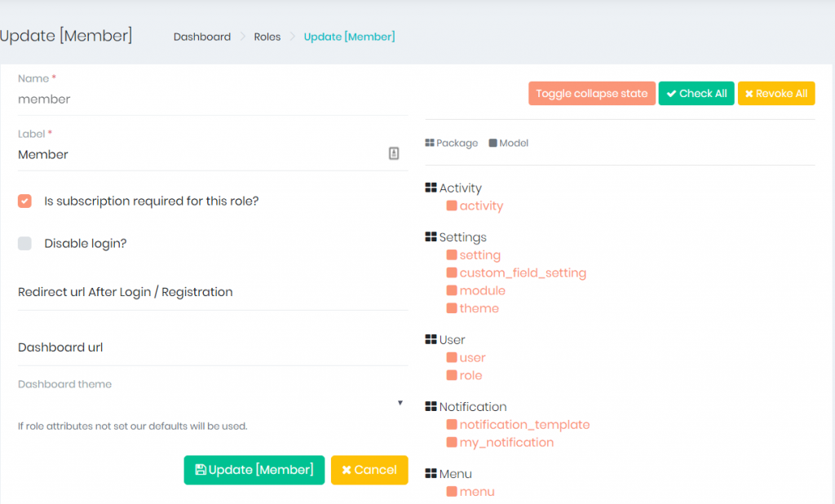Click the Model legend icon above the tree
Image resolution: width=835 pixels, height=504 pixels.
(x=492, y=143)
